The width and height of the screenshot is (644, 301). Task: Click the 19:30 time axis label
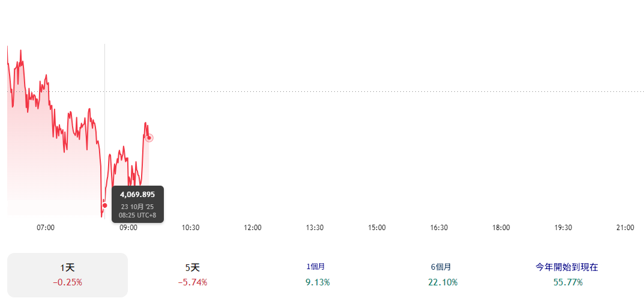click(x=563, y=228)
